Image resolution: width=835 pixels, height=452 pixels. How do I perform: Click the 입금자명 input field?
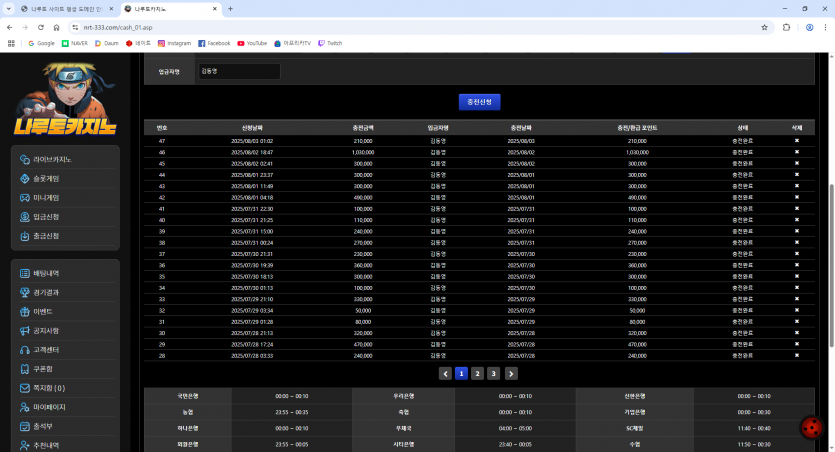(x=239, y=71)
